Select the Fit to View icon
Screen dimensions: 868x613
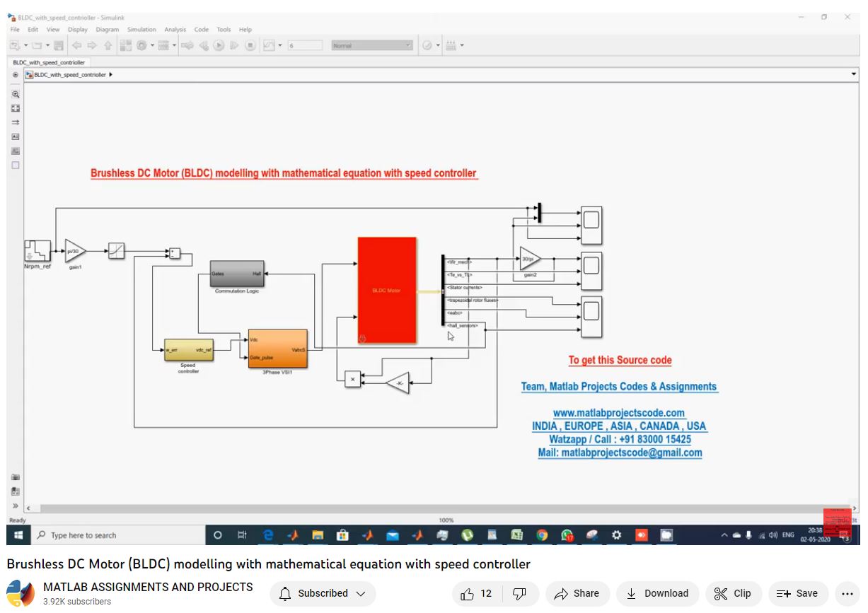tap(16, 108)
